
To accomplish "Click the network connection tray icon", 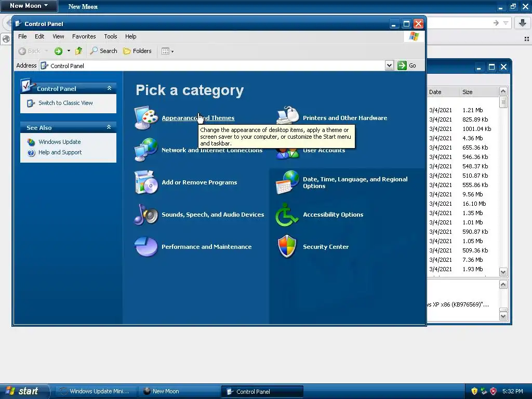I will 484,391.
